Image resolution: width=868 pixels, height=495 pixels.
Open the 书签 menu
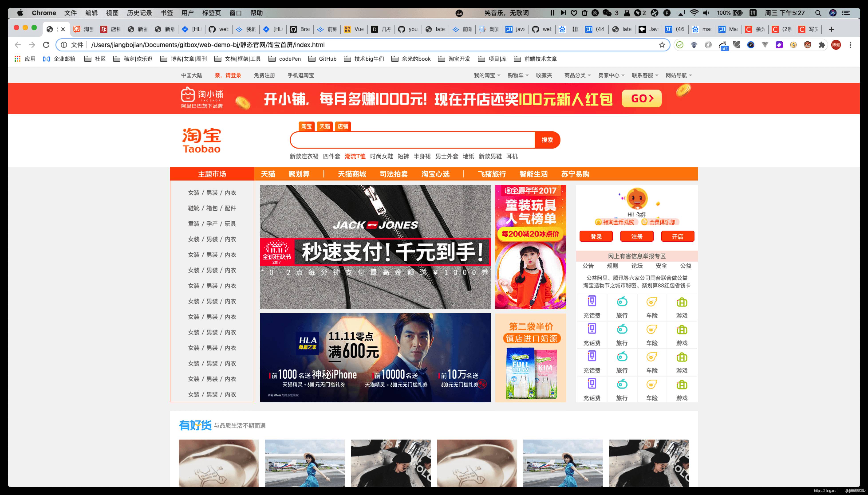point(167,13)
